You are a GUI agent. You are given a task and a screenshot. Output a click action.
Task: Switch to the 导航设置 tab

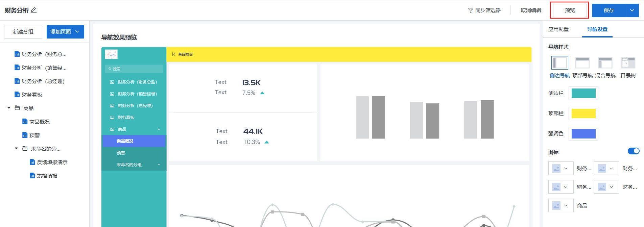[x=597, y=29]
